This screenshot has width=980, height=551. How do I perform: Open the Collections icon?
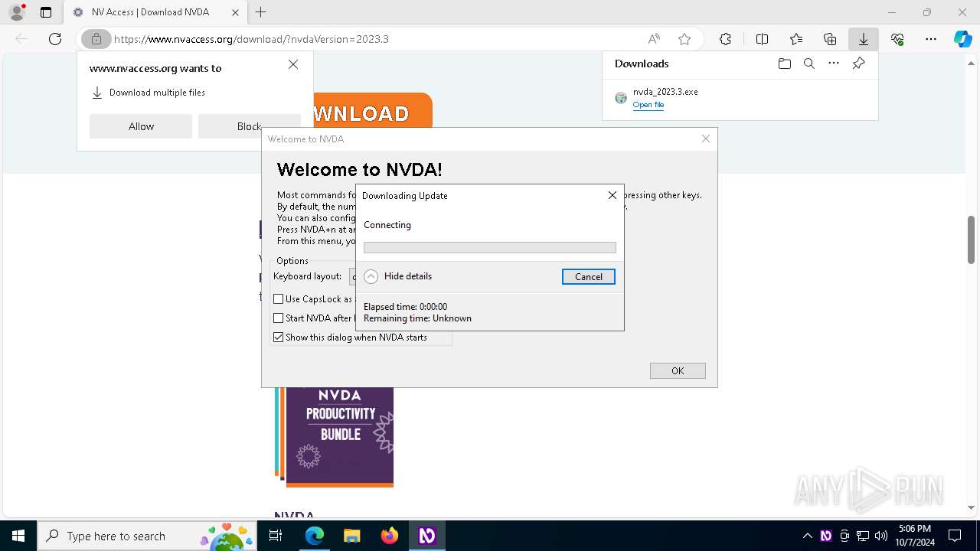point(830,39)
